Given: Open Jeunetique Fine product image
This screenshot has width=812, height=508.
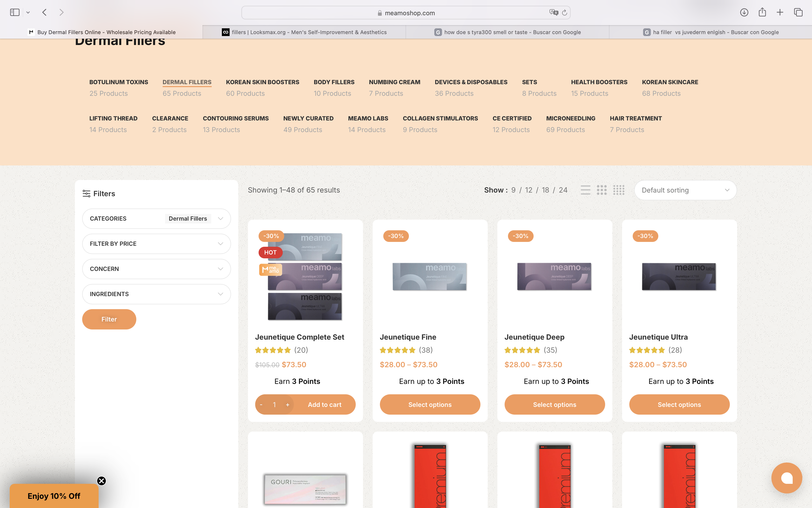Looking at the screenshot, I should click(429, 276).
